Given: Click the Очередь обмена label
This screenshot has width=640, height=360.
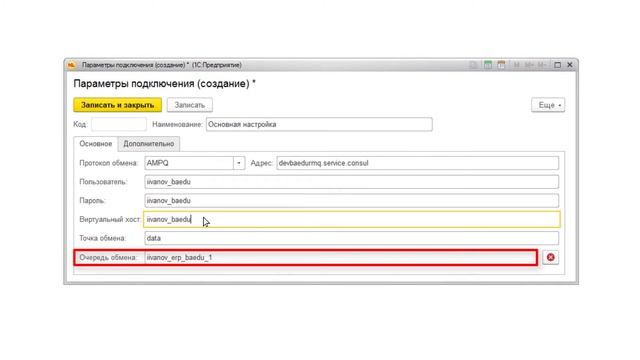Looking at the screenshot, I should point(108,258).
